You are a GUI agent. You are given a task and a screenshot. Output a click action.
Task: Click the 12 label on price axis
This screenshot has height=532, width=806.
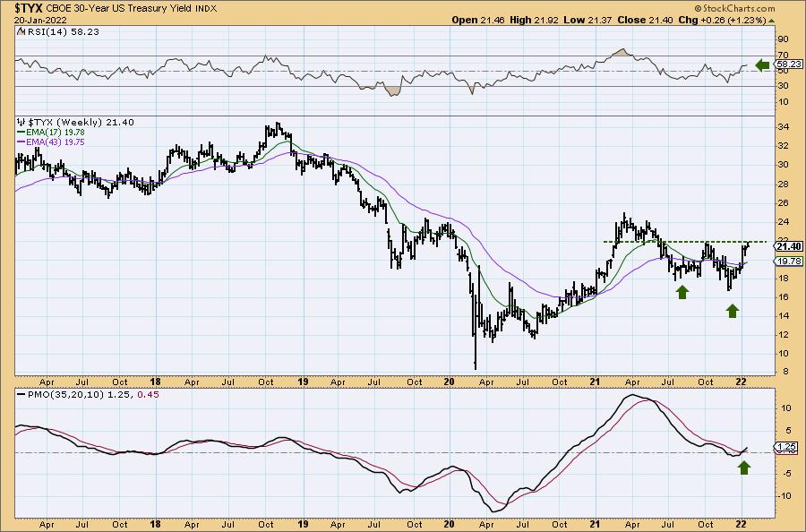pyautogui.click(x=784, y=335)
